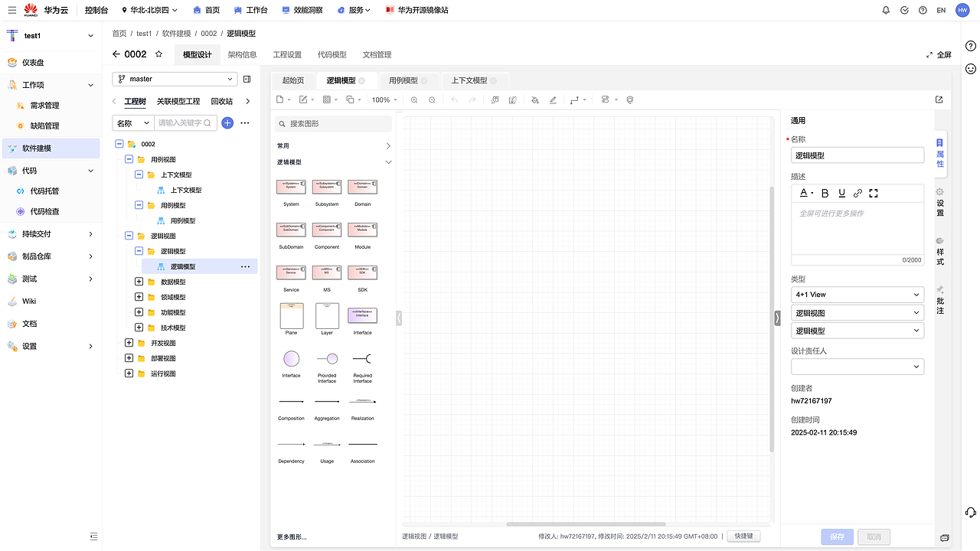Open the 名称 search type dropdown
980x551 pixels.
tap(132, 122)
